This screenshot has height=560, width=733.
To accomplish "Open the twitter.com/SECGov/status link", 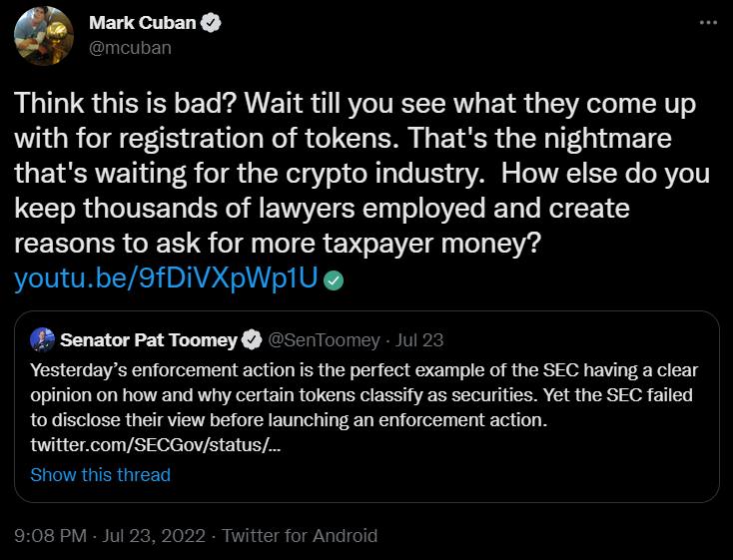I will tap(155, 442).
